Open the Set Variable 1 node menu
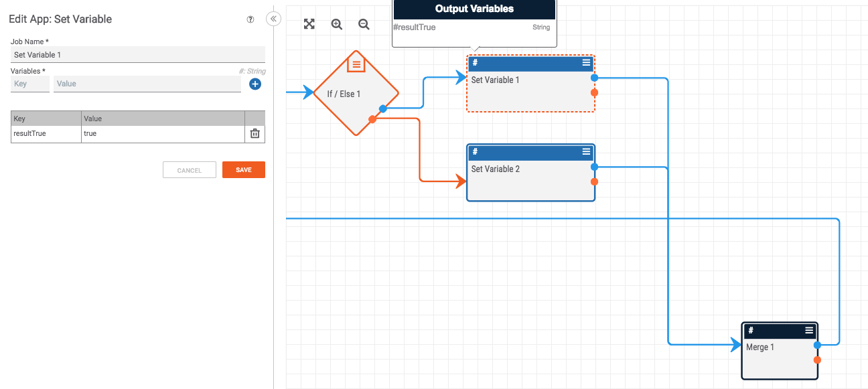The width and height of the screenshot is (868, 389). (x=586, y=62)
